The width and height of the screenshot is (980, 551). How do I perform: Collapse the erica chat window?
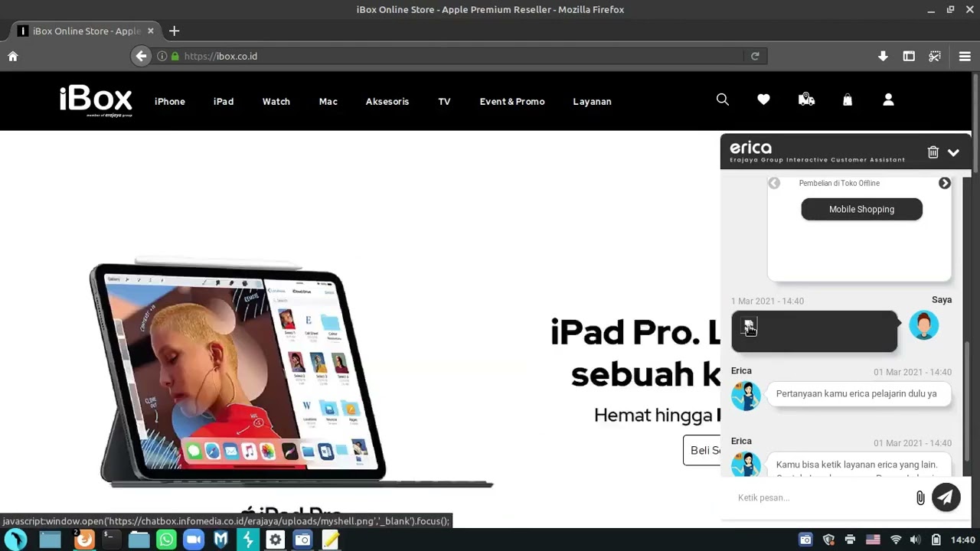point(953,152)
